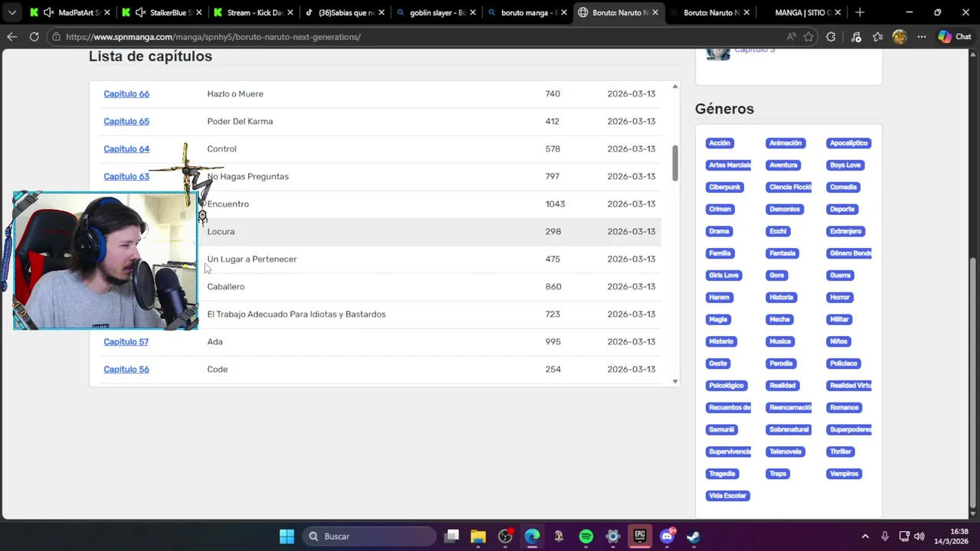Open Epic Games Launcher from the taskbar
The image size is (980, 551).
coord(639,536)
